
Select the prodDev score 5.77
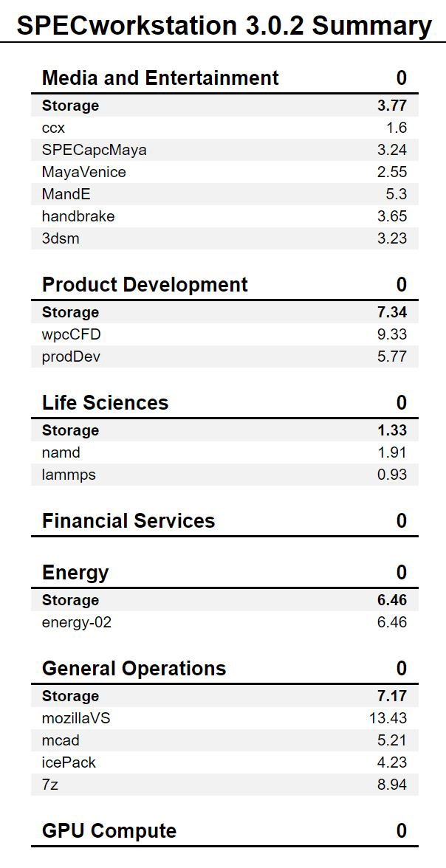click(x=391, y=356)
